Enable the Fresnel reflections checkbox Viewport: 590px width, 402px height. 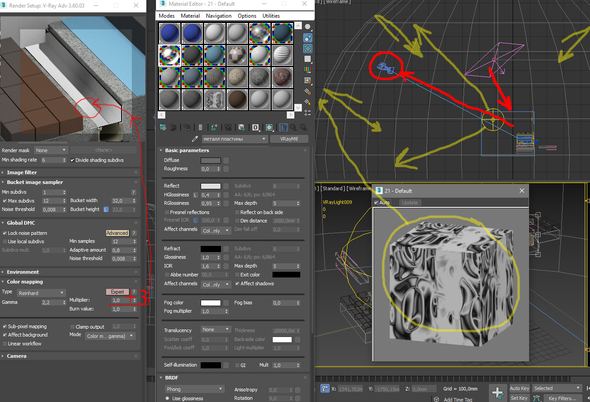point(167,212)
